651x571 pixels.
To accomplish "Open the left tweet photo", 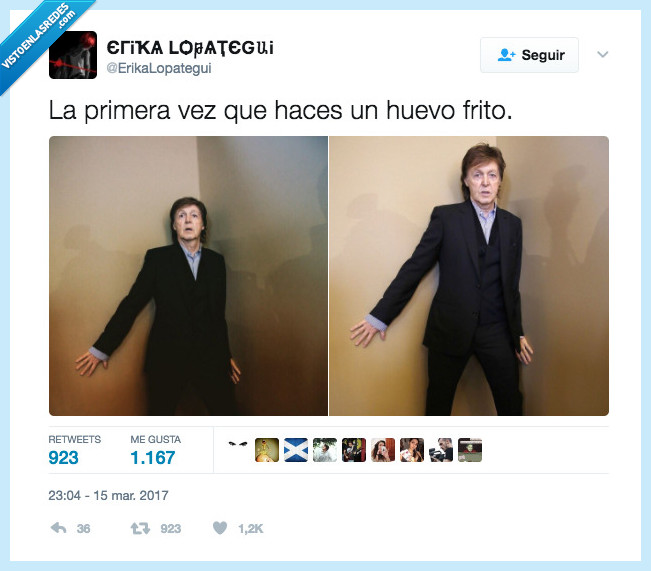I will tap(188, 276).
